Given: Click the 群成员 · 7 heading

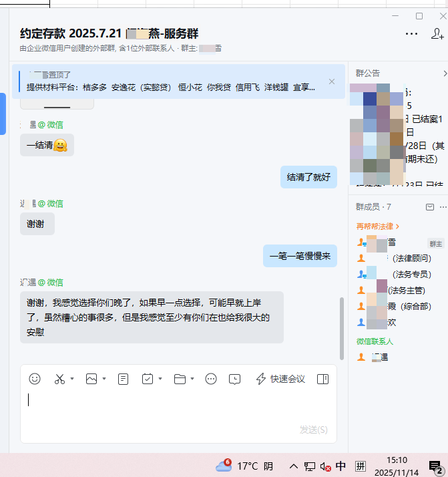Looking at the screenshot, I should click(x=373, y=207).
